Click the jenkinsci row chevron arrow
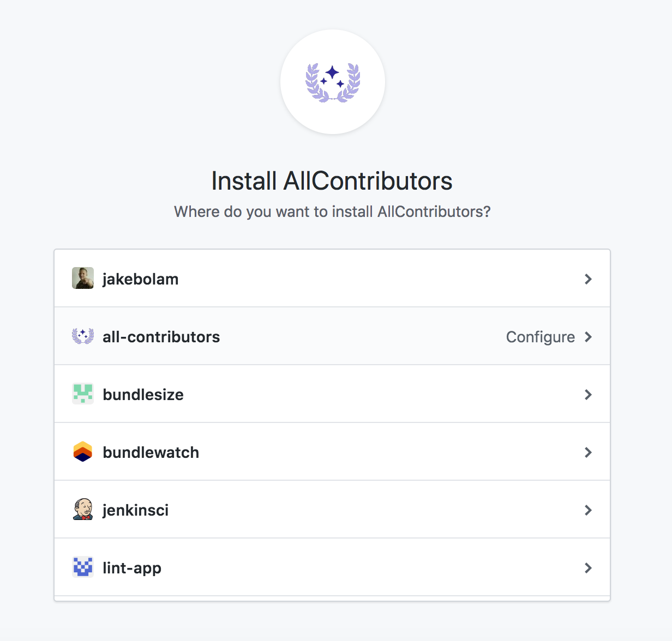The height and width of the screenshot is (641, 672). (x=588, y=510)
